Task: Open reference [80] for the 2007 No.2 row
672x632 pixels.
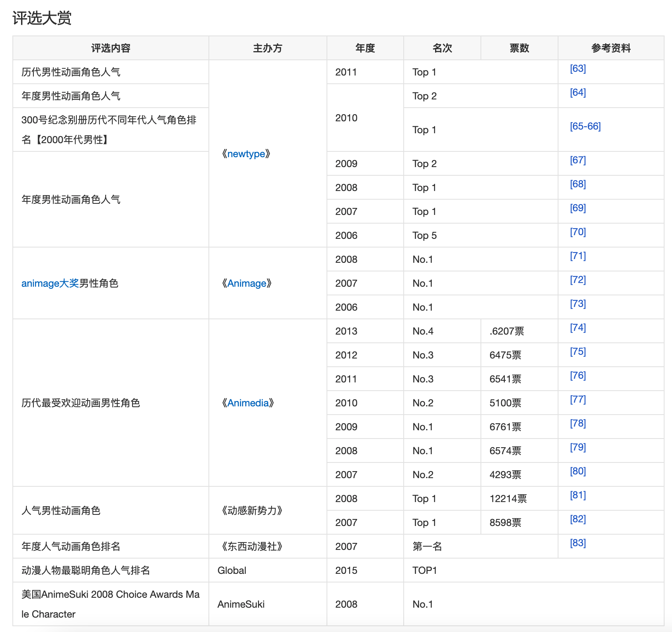Action: (577, 471)
